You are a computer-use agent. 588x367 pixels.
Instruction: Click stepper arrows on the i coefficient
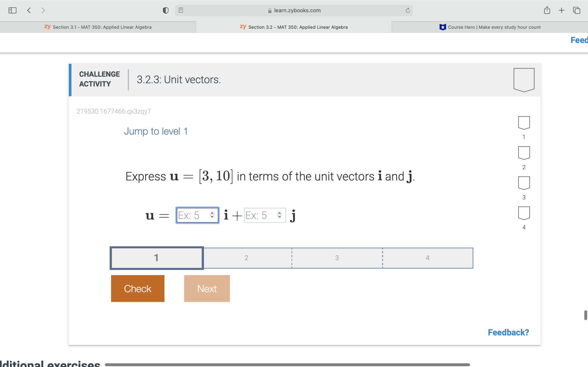[212, 215]
